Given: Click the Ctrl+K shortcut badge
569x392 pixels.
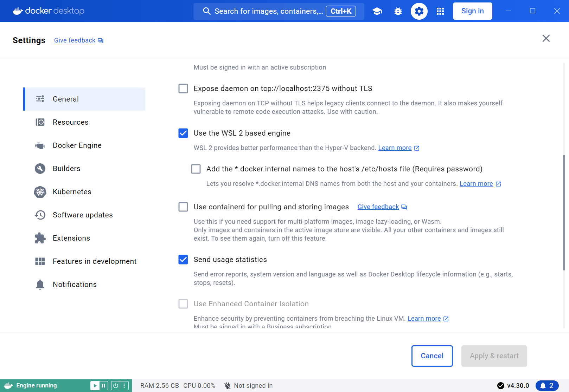Looking at the screenshot, I should point(341,11).
